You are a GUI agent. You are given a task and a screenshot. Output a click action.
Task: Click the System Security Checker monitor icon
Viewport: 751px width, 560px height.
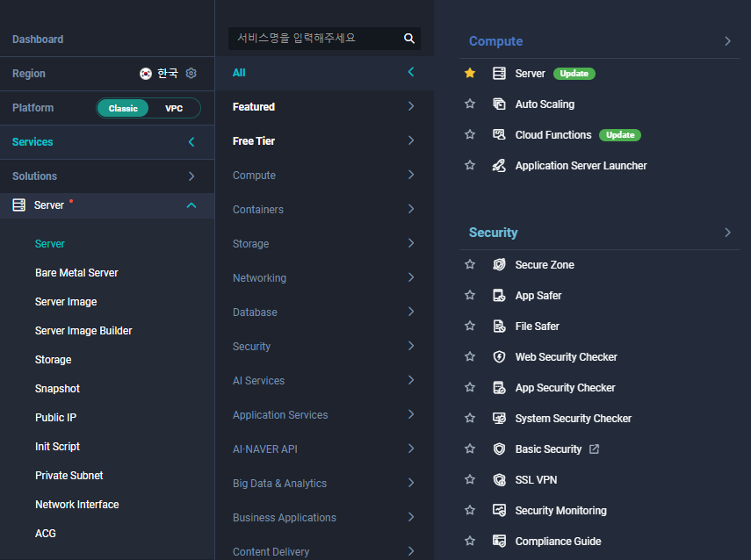coord(499,419)
